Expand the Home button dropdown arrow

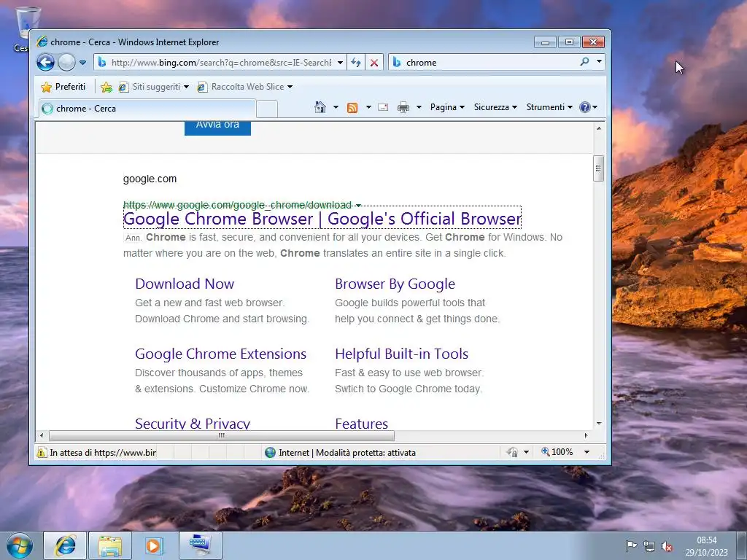(336, 107)
